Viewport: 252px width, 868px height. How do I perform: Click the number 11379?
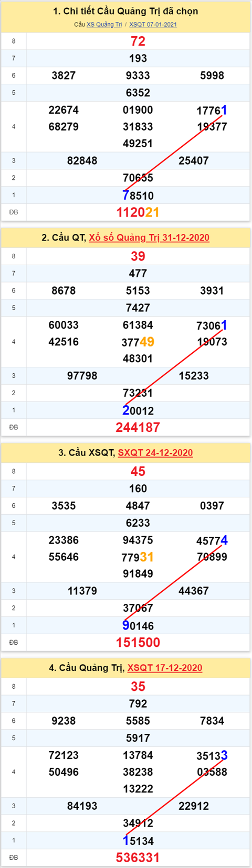[82, 591]
